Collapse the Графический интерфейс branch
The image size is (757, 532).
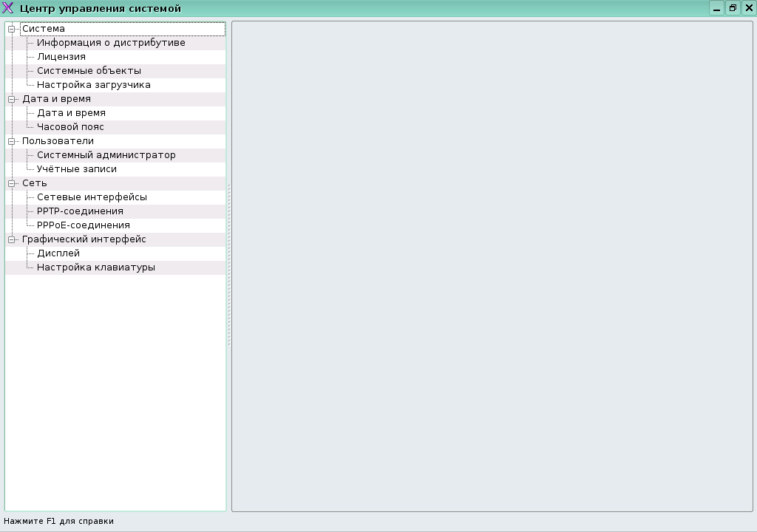pyautogui.click(x=12, y=239)
